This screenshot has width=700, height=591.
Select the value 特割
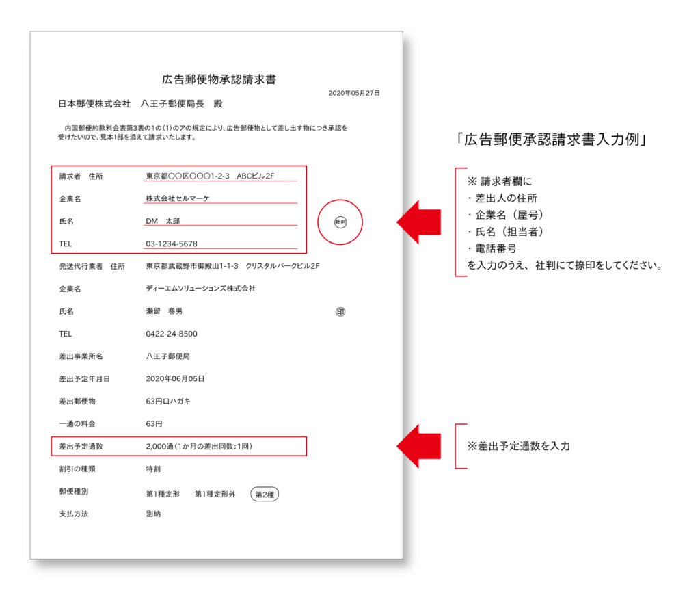click(153, 469)
